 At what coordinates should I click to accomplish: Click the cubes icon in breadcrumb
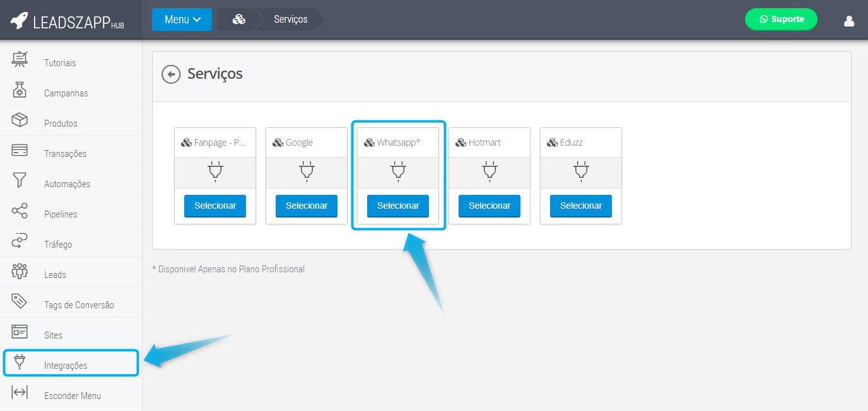coord(238,20)
